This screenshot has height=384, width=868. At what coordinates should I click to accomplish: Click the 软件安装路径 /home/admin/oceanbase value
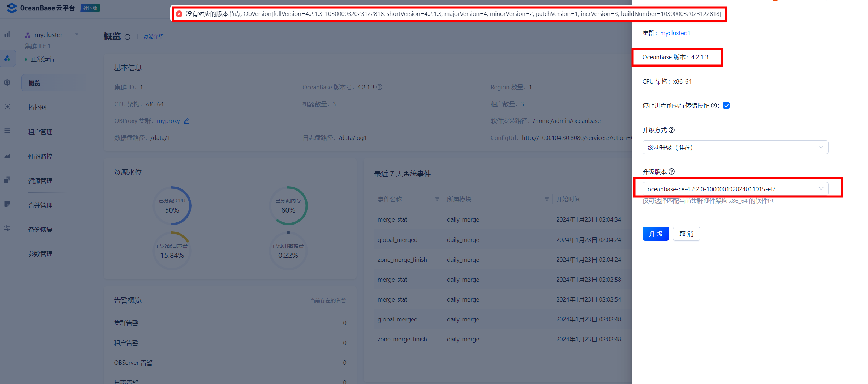click(x=567, y=121)
